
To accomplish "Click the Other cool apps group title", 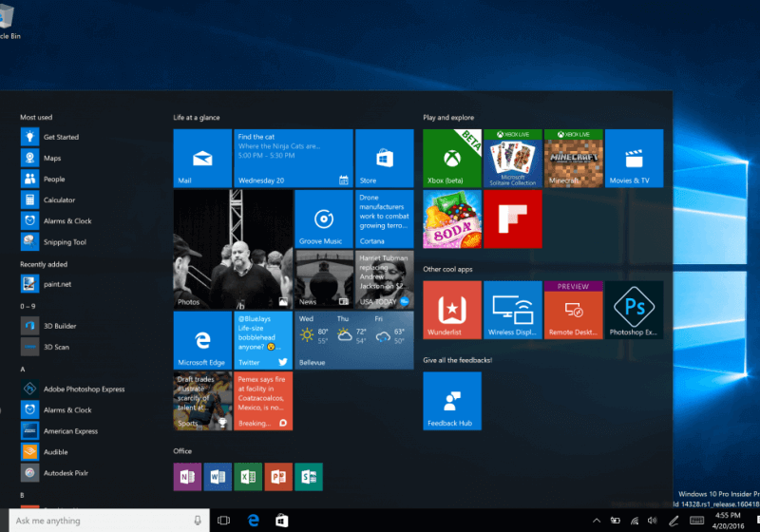I will [x=447, y=269].
